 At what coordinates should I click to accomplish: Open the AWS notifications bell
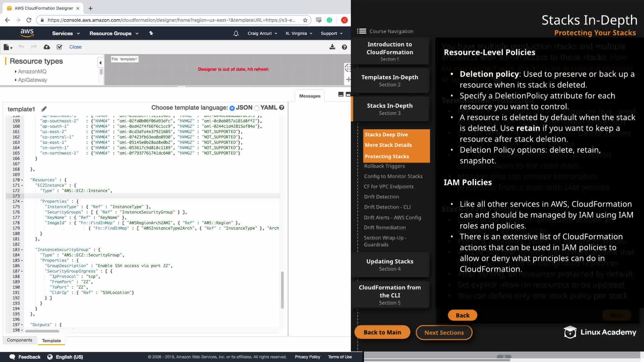click(x=236, y=34)
